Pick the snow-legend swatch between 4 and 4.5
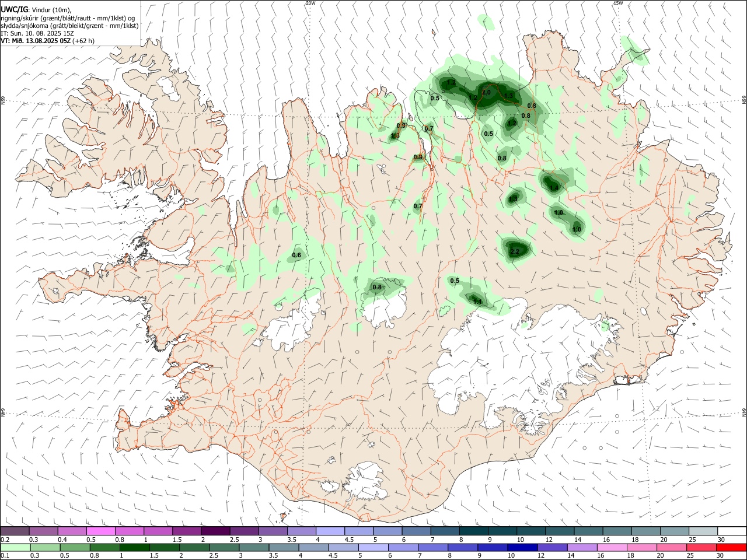747x560 pixels. (330, 531)
